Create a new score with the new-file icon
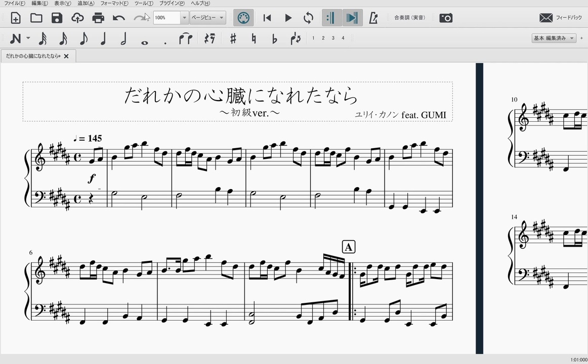The image size is (588, 364). 15,18
